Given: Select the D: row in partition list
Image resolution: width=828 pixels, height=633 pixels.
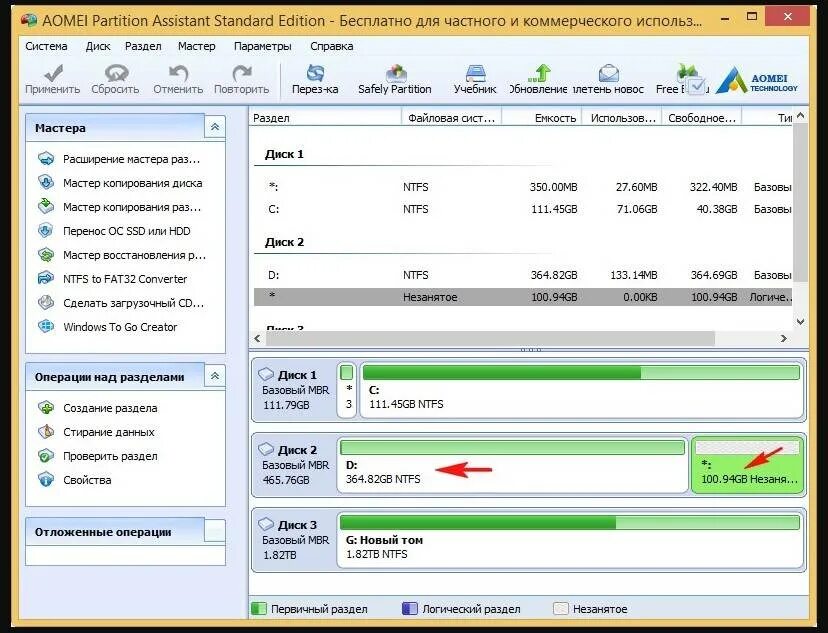Looking at the screenshot, I should (523, 275).
